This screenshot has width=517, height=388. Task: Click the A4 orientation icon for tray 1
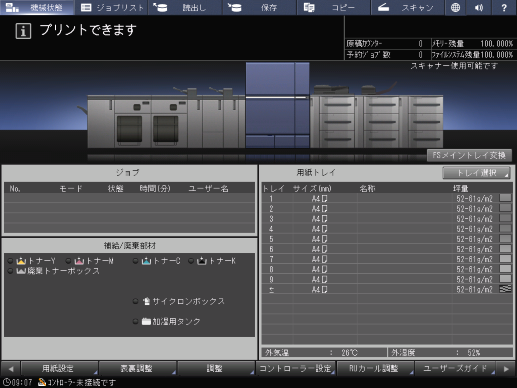(324, 199)
